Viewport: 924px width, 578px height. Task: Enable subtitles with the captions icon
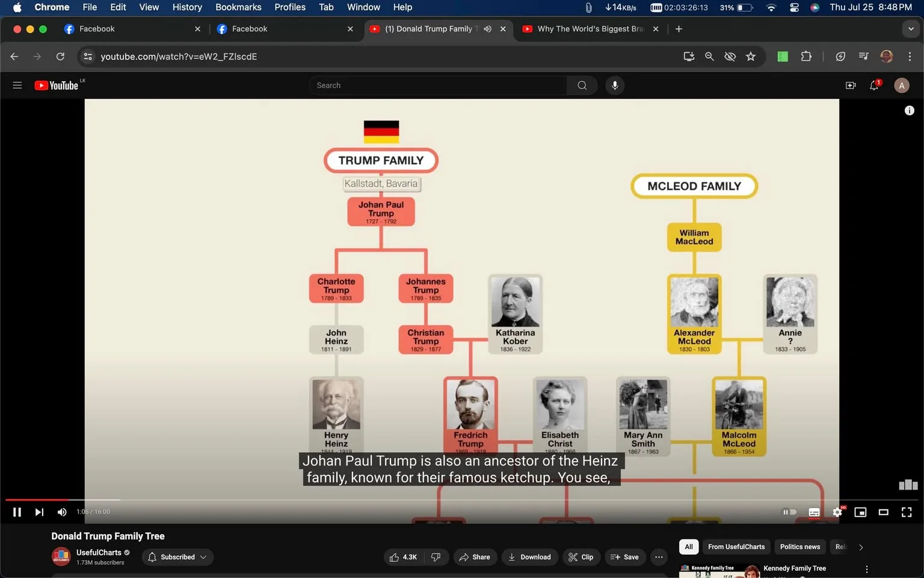(814, 512)
